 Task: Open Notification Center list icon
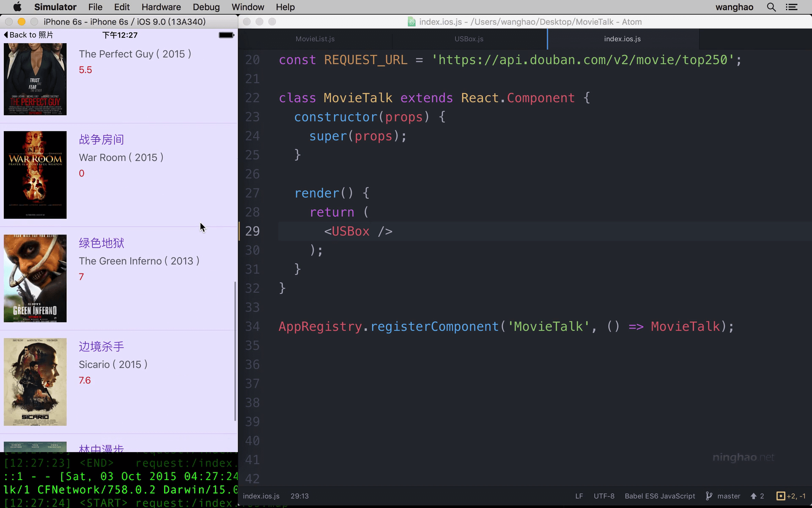point(792,7)
